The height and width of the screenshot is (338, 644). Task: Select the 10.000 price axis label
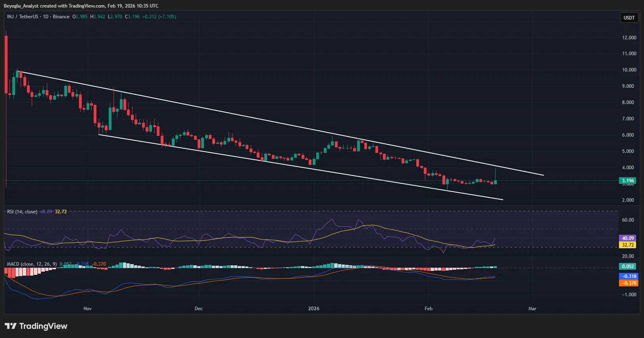click(629, 70)
